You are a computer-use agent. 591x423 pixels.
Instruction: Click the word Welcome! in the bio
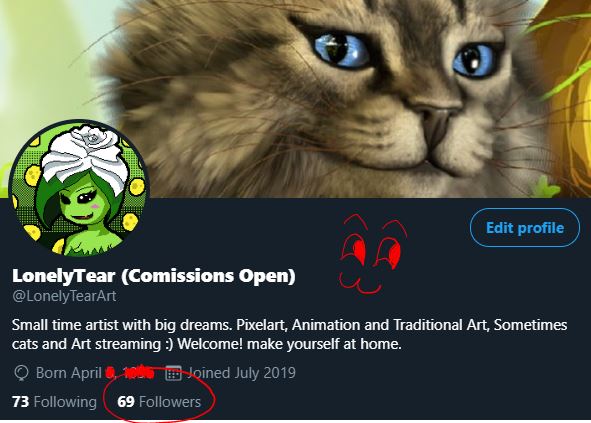point(210,344)
